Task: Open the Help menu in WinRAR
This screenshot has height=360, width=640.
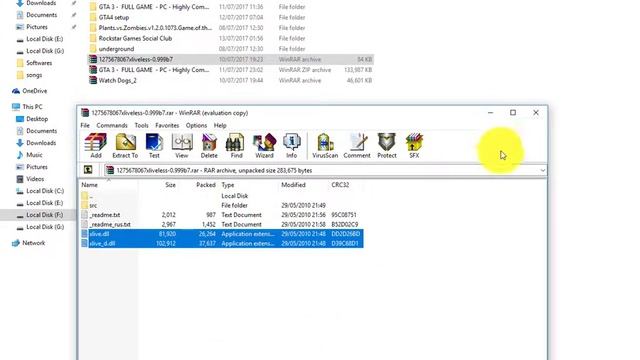Action: click(220, 125)
